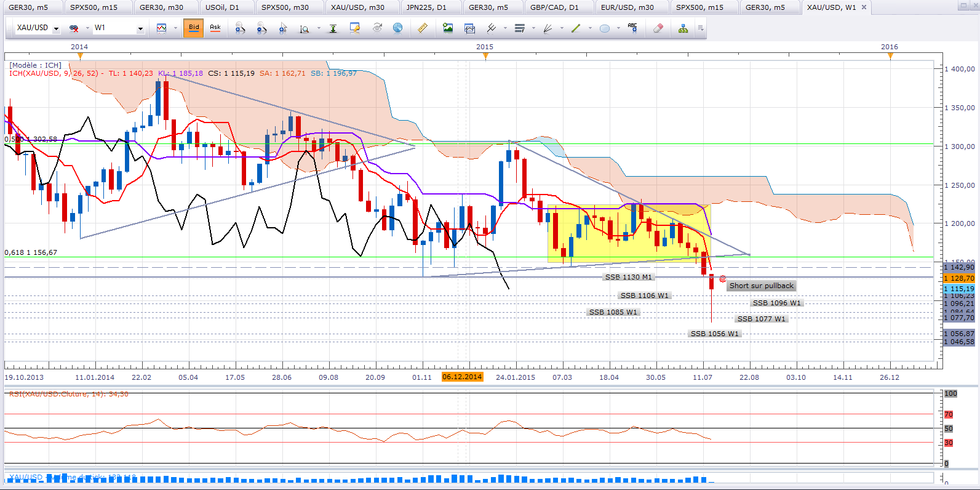
Task: Expand the ellipse shape dropdown arrow
Action: [x=618, y=28]
